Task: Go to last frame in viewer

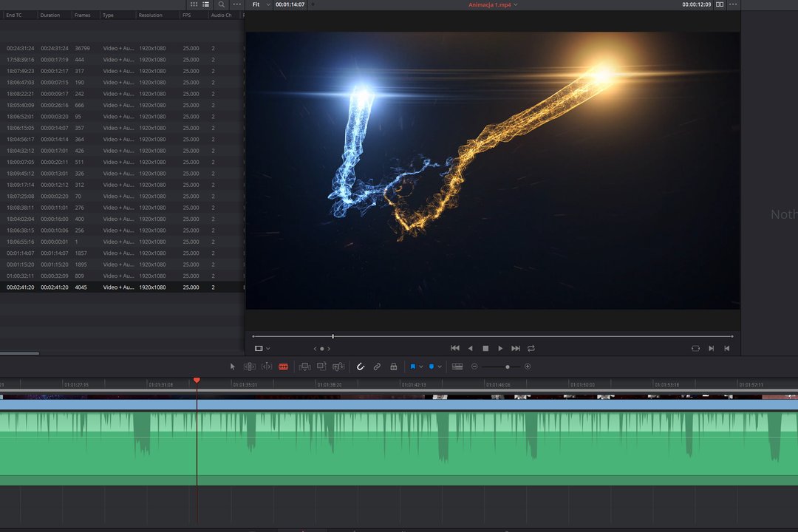Action: (516, 348)
